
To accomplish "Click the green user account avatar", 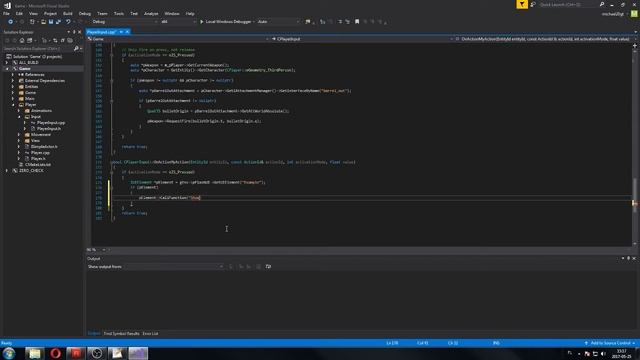I will [634, 14].
